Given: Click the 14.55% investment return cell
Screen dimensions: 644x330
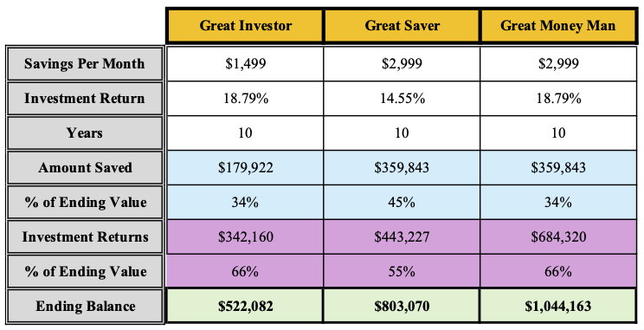Looking at the screenshot, I should pyautogui.click(x=402, y=98).
